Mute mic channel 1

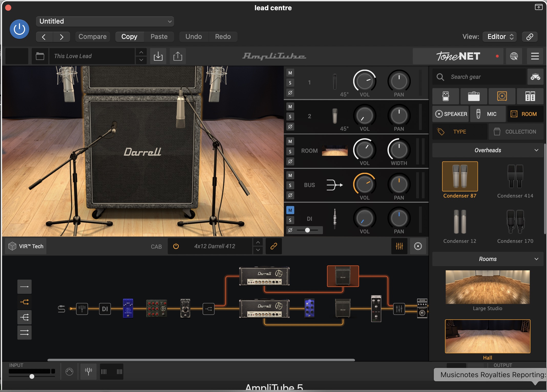coord(290,73)
